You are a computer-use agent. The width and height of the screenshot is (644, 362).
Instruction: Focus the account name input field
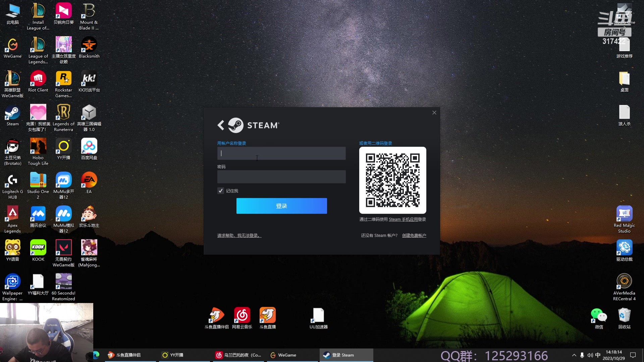tap(281, 154)
